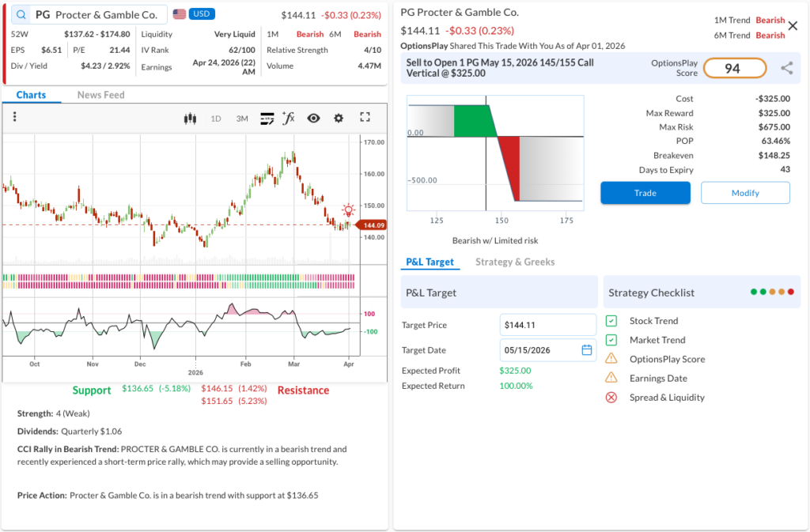Click the Target Price input field
This screenshot has height=532, width=810.
[x=547, y=325]
